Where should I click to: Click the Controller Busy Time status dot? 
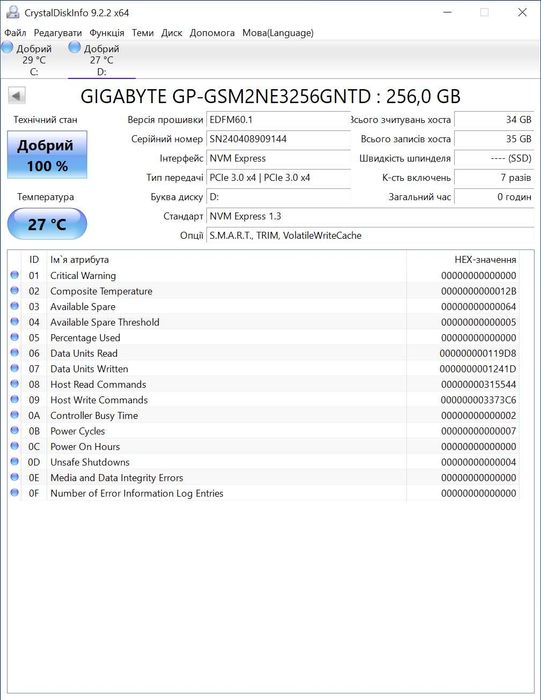coord(14,415)
